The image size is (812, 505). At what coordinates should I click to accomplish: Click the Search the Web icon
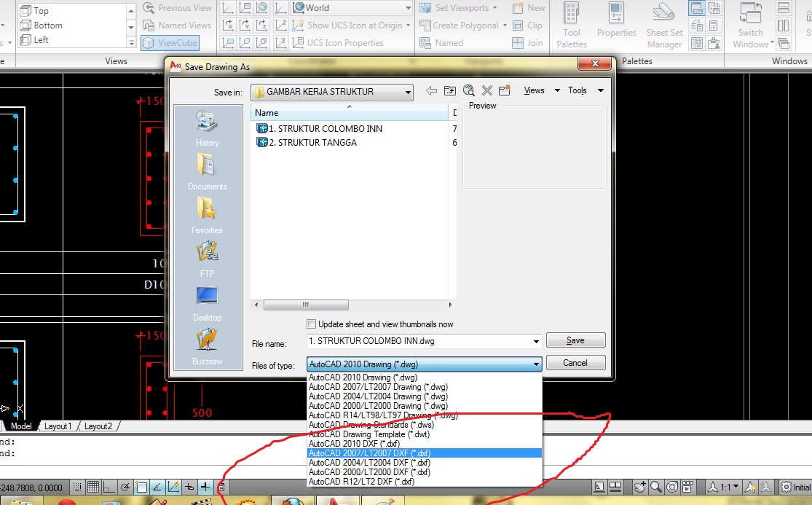coord(469,90)
